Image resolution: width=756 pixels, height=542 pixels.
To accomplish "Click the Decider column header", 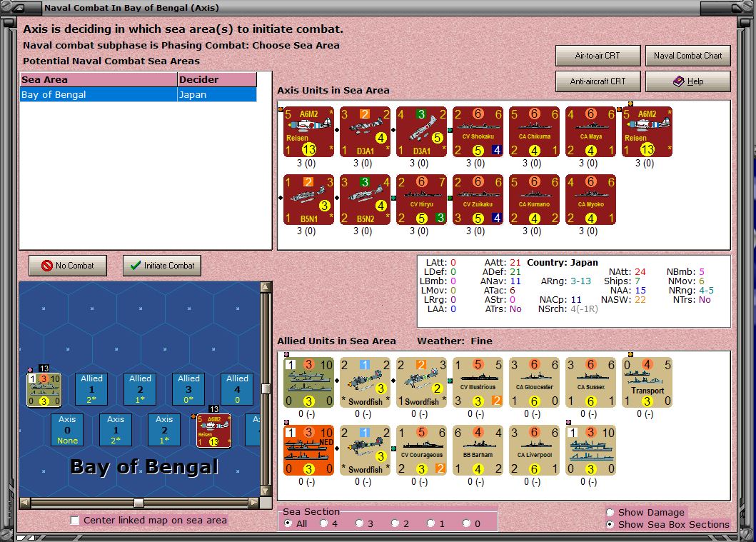I will pos(217,79).
